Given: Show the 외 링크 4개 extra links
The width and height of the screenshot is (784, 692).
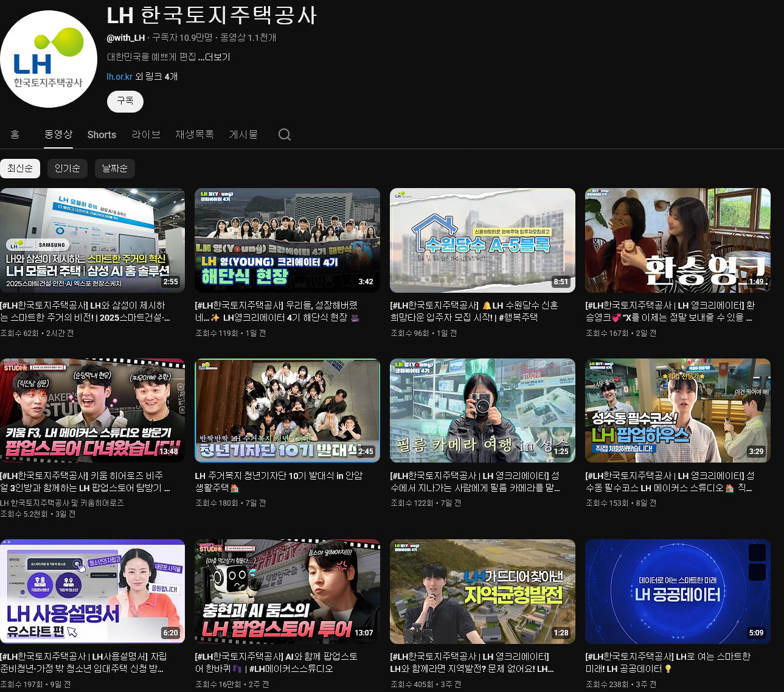Looking at the screenshot, I should [x=157, y=77].
